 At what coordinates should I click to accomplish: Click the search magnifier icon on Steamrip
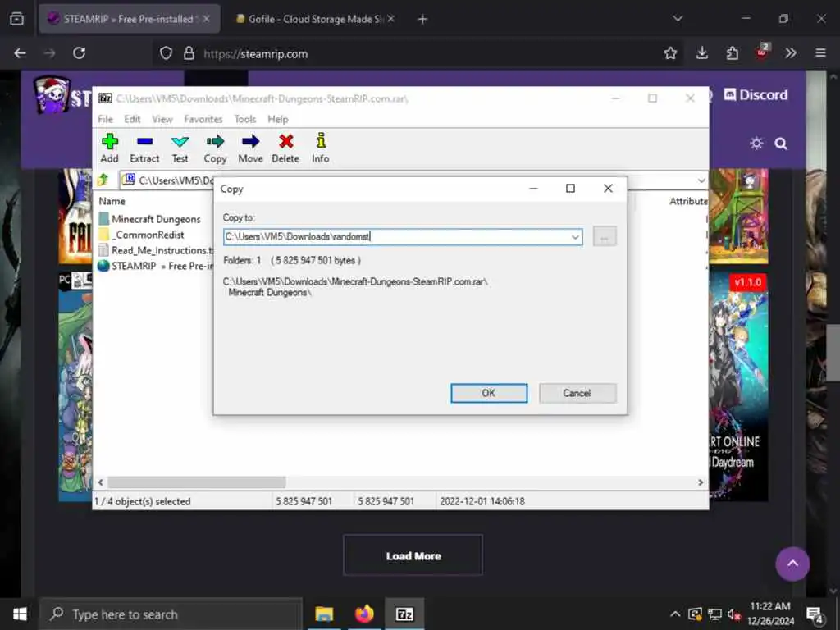781,144
